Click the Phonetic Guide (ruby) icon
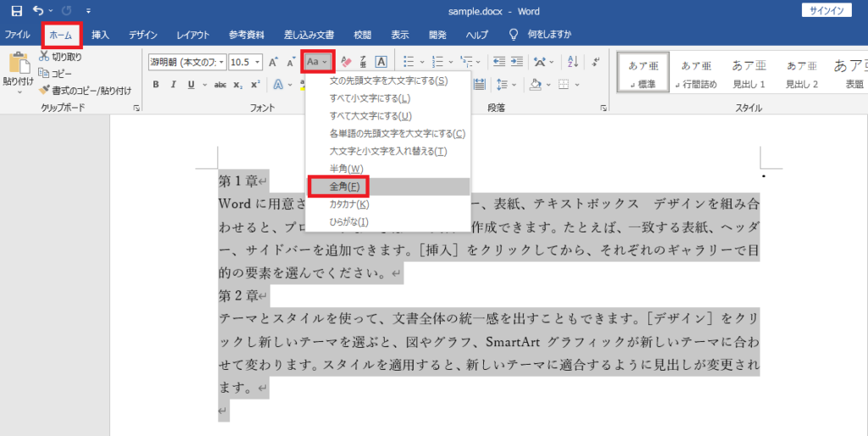The width and height of the screenshot is (868, 436). pos(363,62)
